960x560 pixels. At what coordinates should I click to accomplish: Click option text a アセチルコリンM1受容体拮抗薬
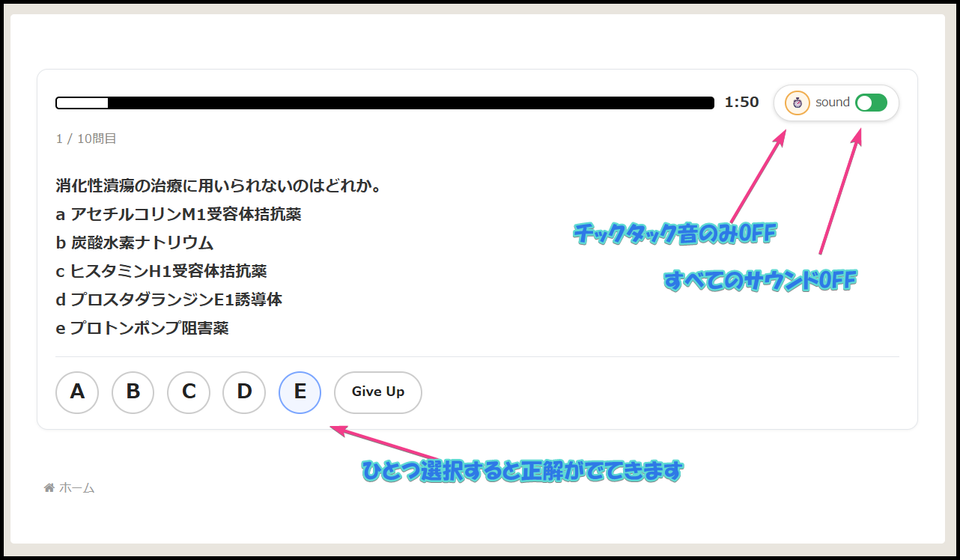(x=178, y=214)
